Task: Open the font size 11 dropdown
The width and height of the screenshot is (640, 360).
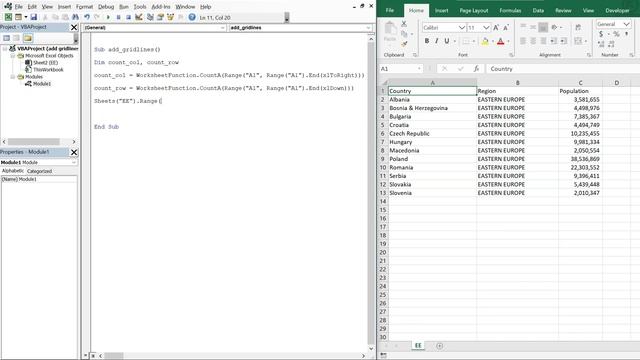Action: click(x=486, y=27)
